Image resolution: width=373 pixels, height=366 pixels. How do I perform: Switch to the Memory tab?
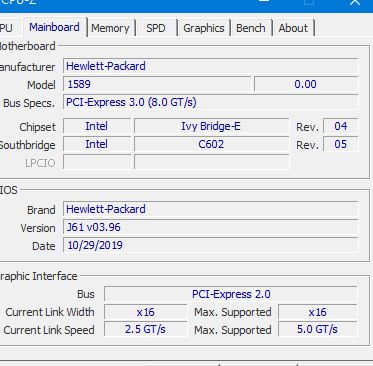110,28
